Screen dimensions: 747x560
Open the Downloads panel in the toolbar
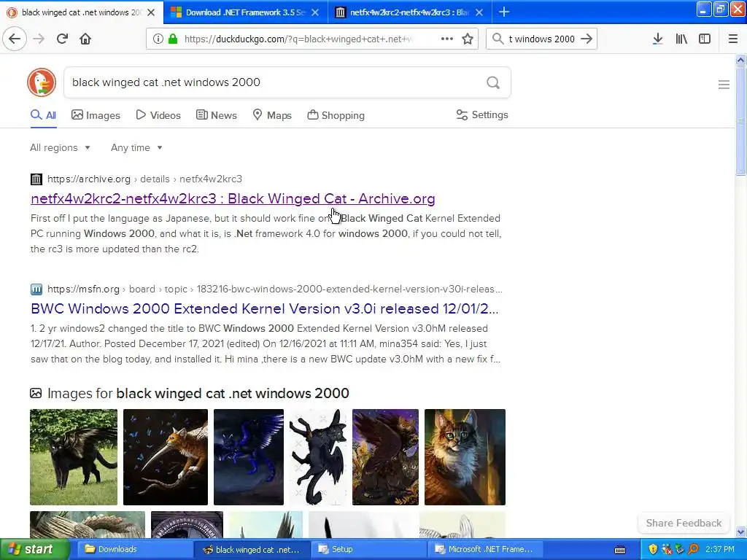657,39
